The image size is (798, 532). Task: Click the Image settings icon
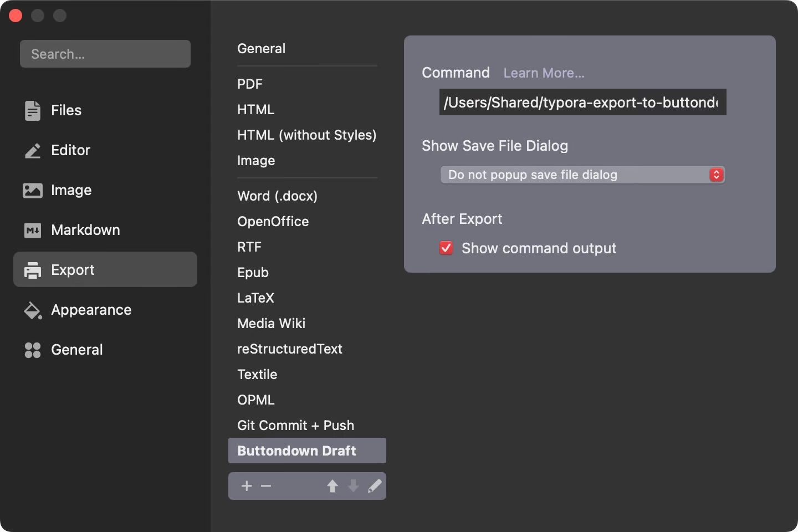tap(32, 190)
